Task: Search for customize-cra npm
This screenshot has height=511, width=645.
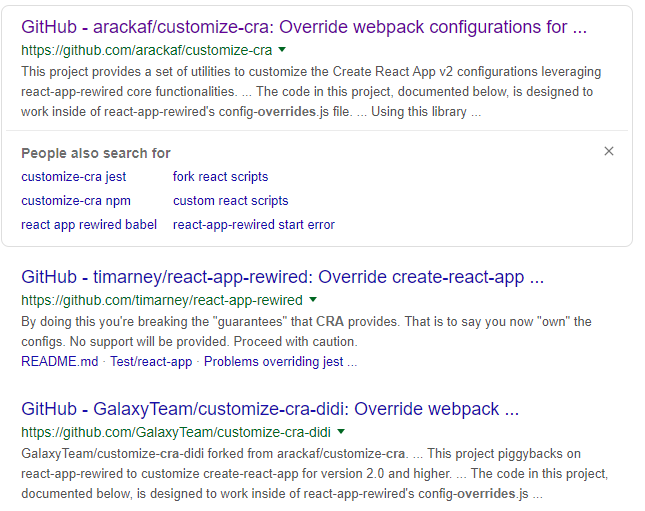Action: pos(76,201)
